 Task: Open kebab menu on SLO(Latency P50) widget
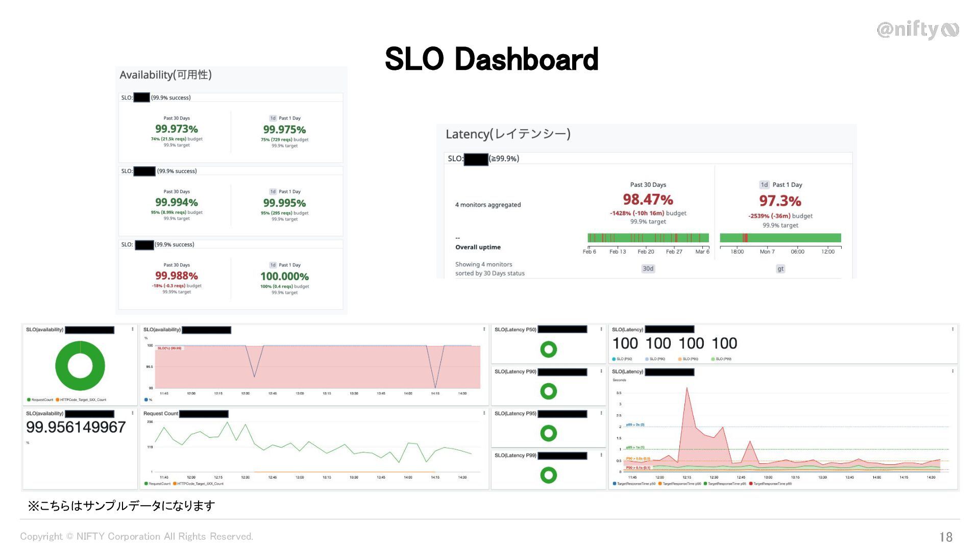[x=601, y=330]
